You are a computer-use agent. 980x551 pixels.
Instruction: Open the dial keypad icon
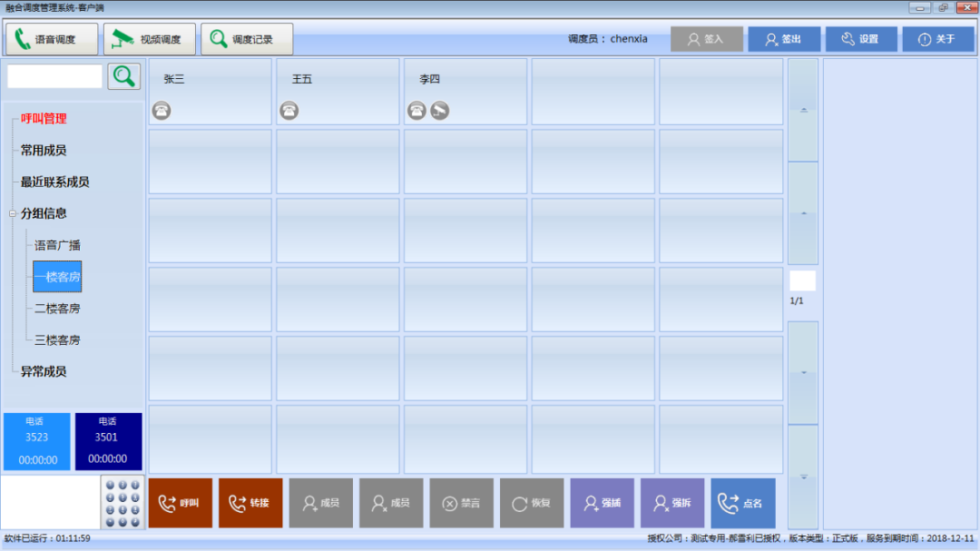click(122, 503)
